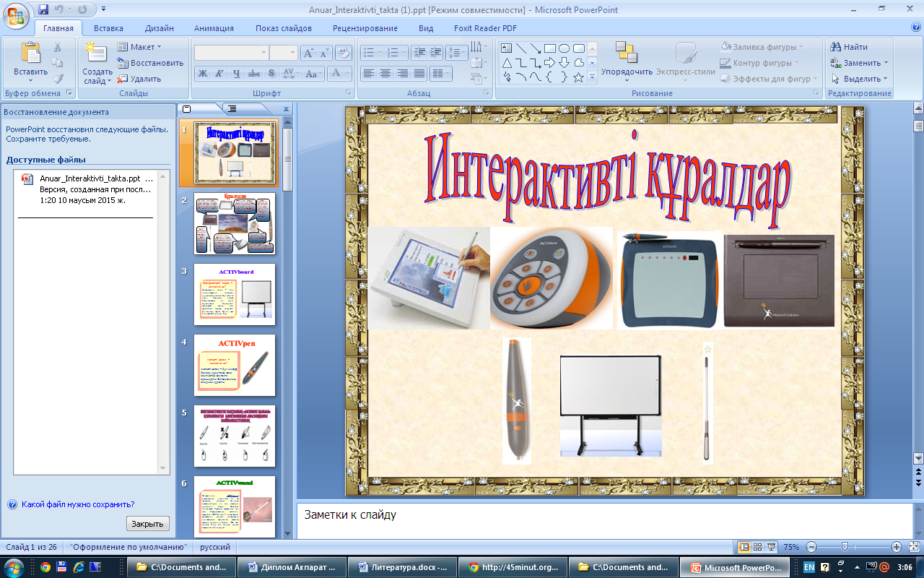Select the five-point star shape in gallery

[578, 77]
